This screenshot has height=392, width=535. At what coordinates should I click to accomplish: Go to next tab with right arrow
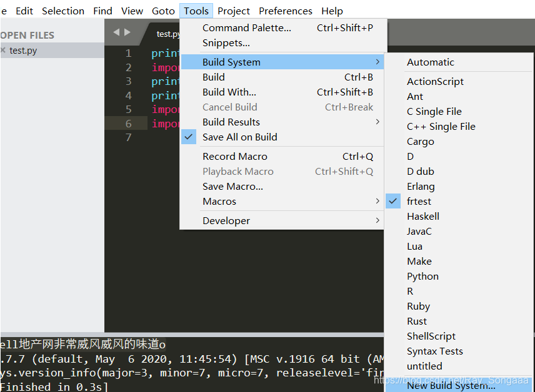point(127,32)
